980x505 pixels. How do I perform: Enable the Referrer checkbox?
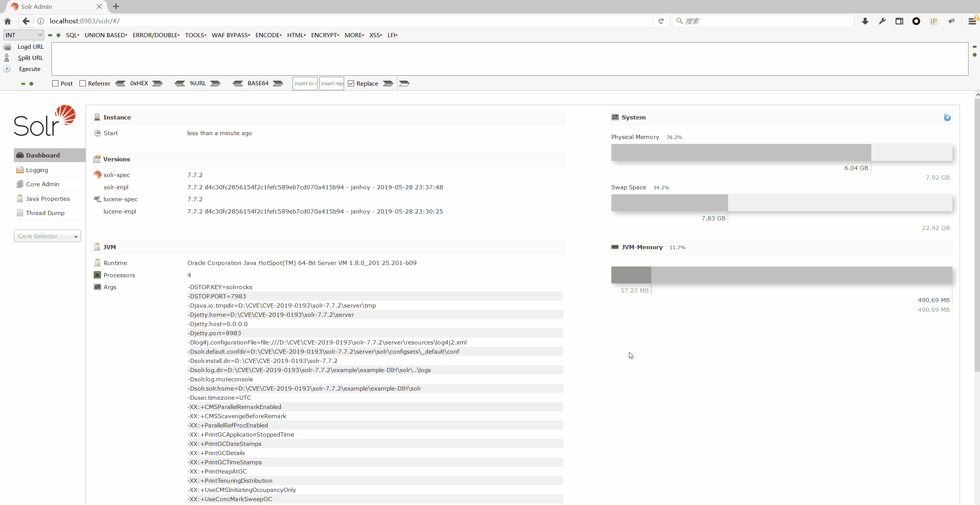click(83, 83)
